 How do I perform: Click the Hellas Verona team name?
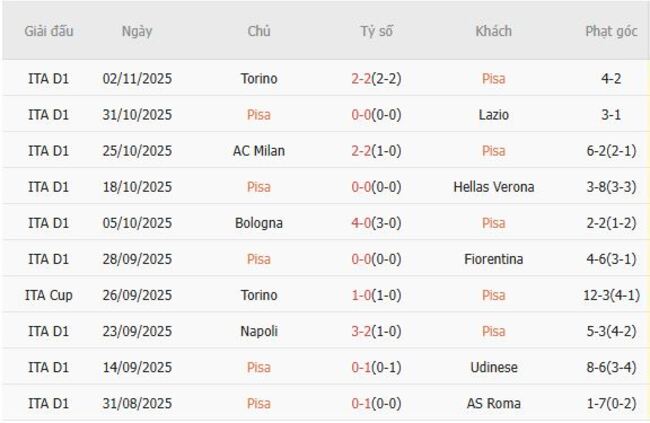pyautogui.click(x=493, y=187)
